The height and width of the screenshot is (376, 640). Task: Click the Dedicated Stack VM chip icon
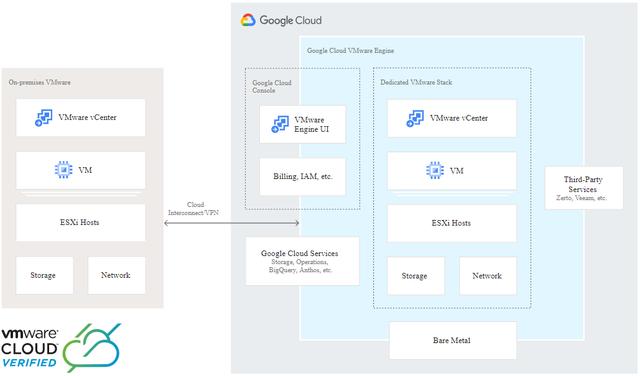click(x=435, y=171)
